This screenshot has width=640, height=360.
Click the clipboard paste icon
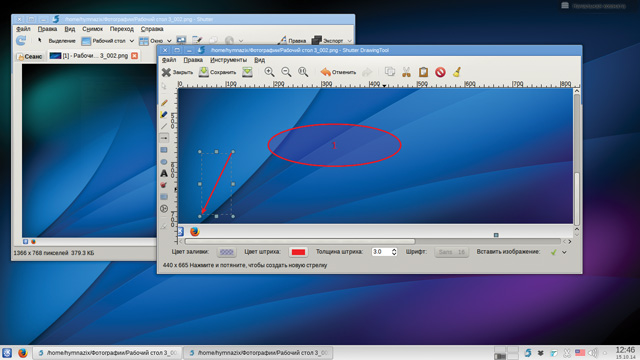[x=423, y=72]
